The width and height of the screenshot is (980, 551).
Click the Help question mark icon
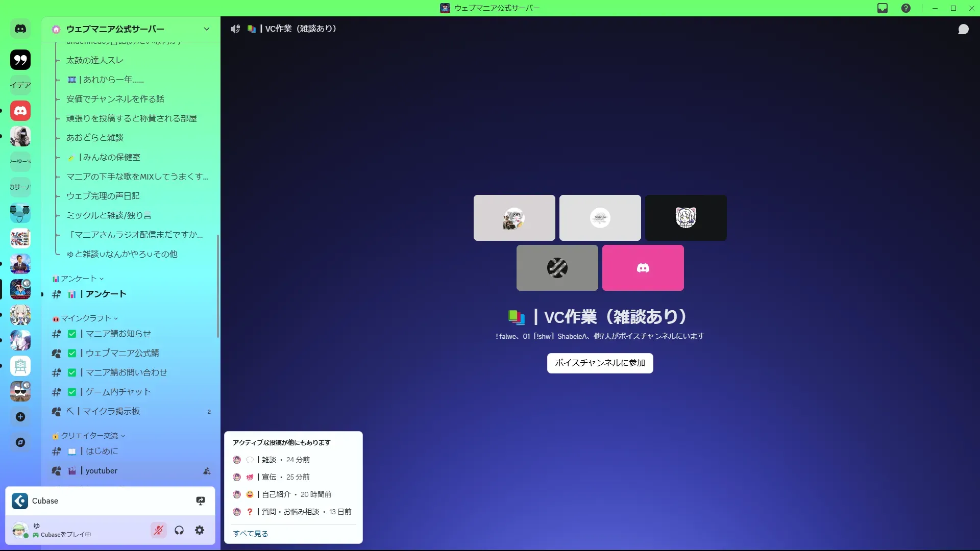[906, 8]
